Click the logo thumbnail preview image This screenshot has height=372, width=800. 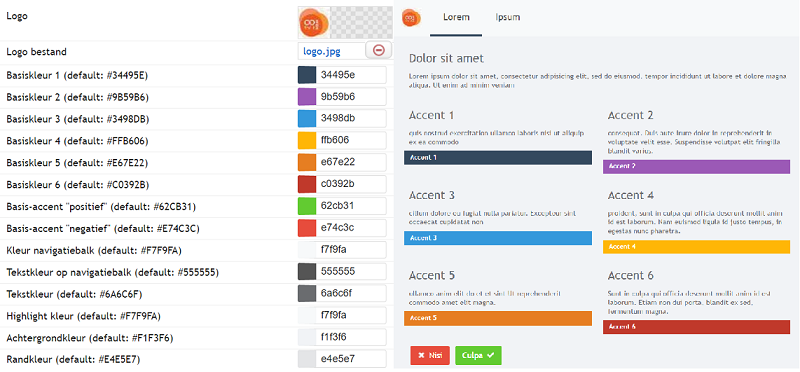[345, 22]
